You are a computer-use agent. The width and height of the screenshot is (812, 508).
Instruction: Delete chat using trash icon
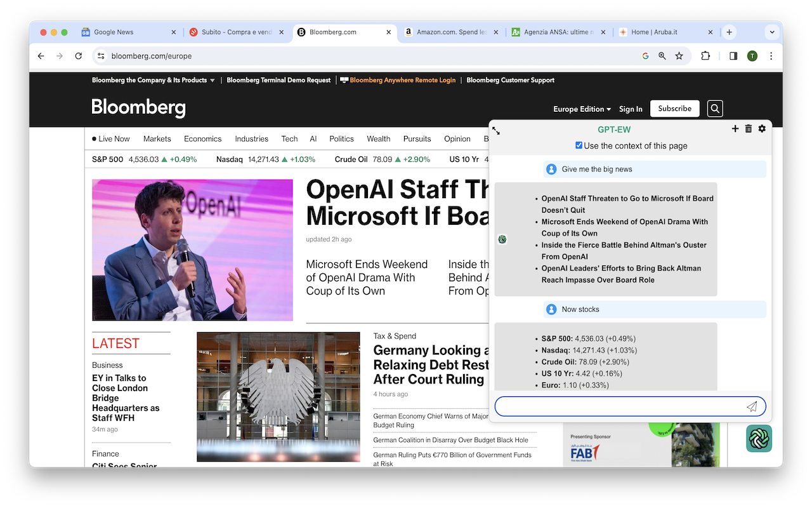(749, 129)
